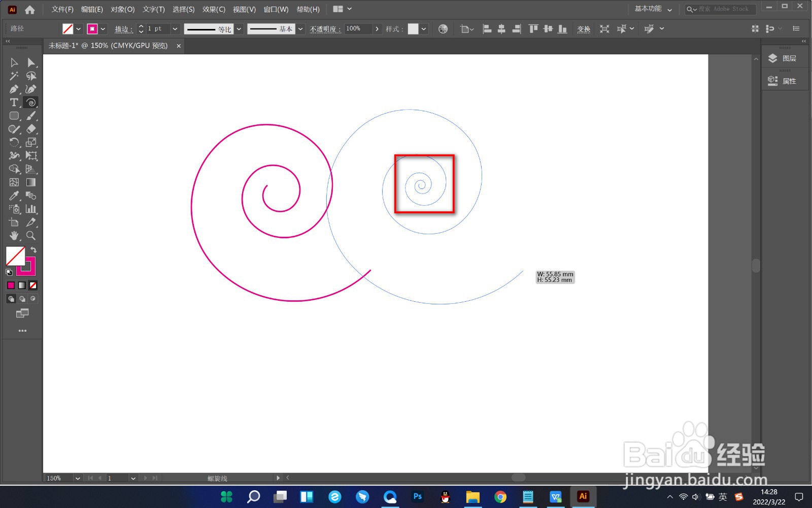Select the Spiral tool

(x=31, y=102)
